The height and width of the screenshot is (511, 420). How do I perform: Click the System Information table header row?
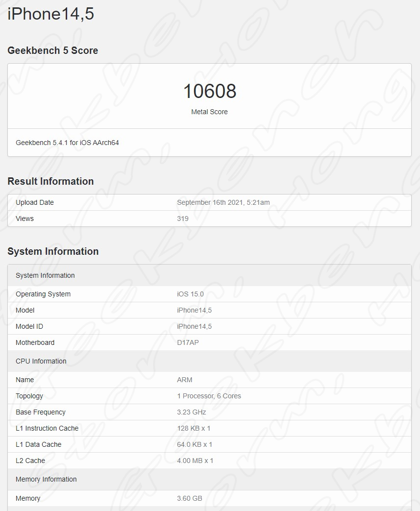(x=209, y=275)
